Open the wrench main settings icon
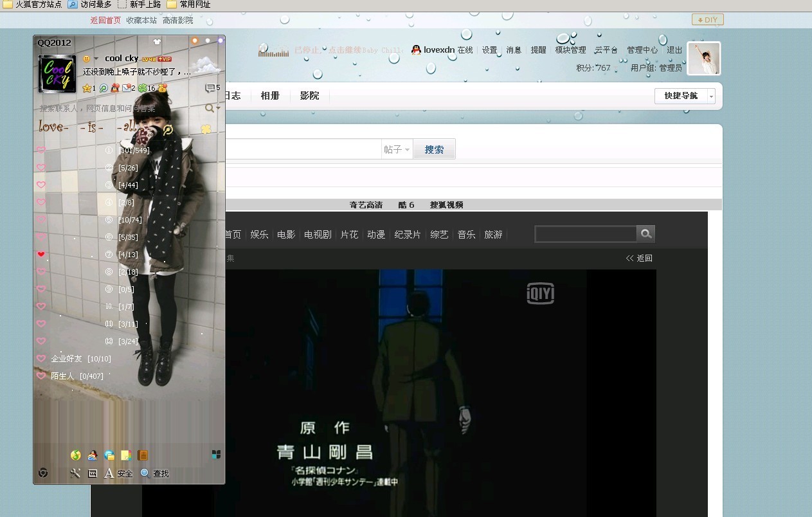 [76, 473]
